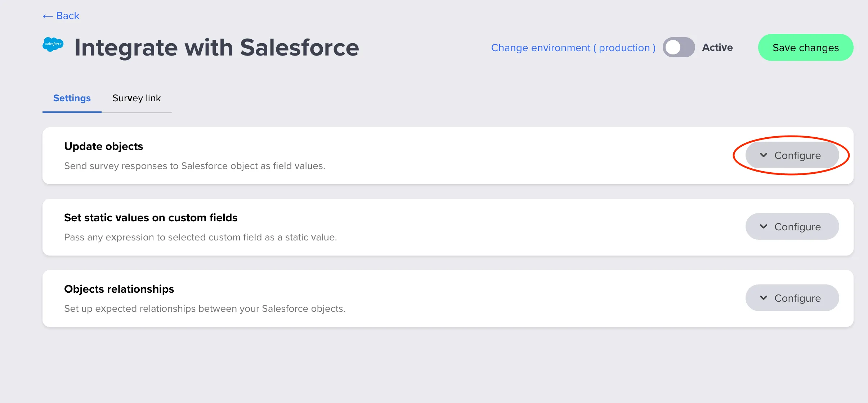Click Set static values on custom fields title
Image resolution: width=868 pixels, height=403 pixels.
(151, 218)
